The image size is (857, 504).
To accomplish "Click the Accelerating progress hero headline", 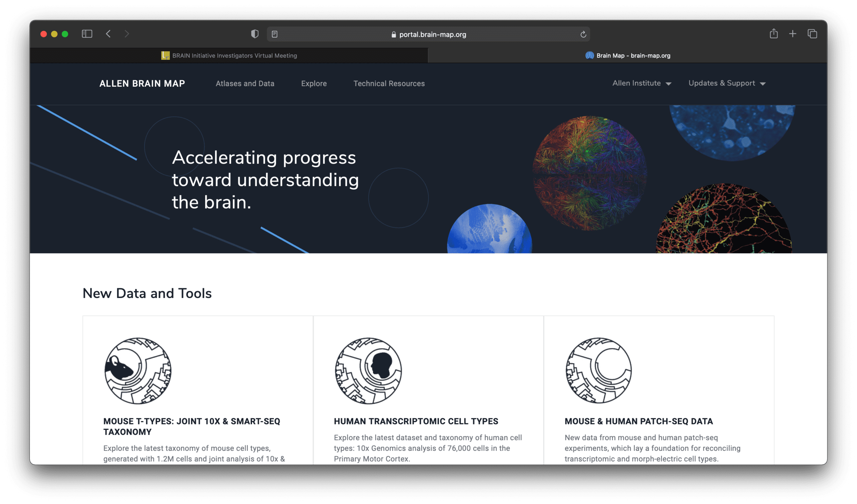I will coord(265,180).
